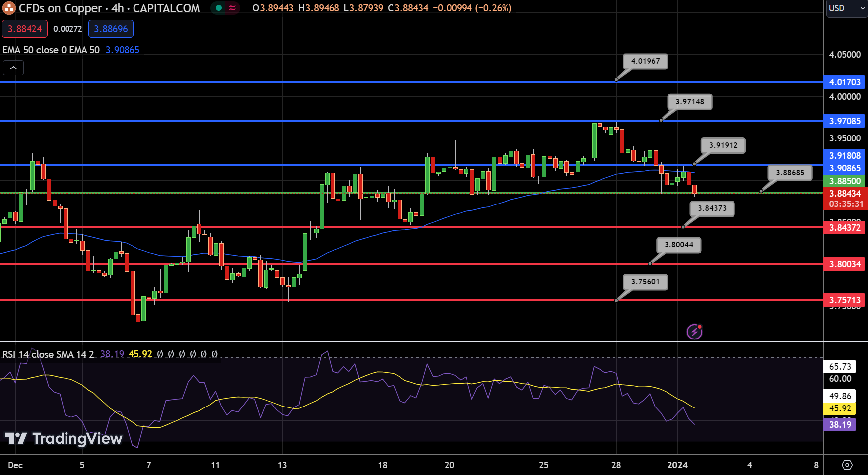
Task: Open the TradingView logo link
Action: (64, 439)
